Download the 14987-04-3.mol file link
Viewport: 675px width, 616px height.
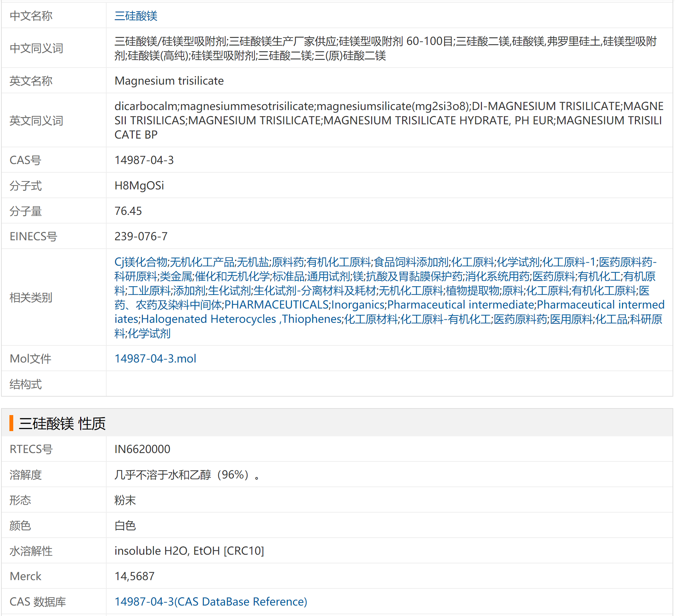tap(155, 358)
